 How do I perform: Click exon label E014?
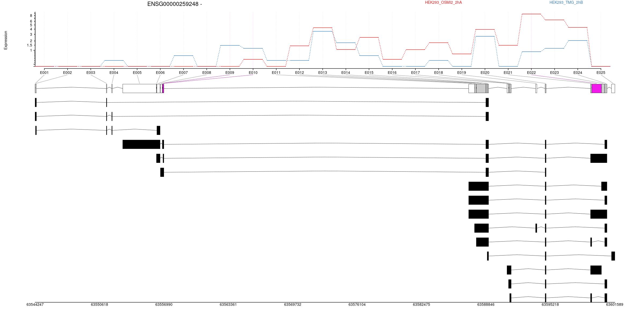pos(346,73)
